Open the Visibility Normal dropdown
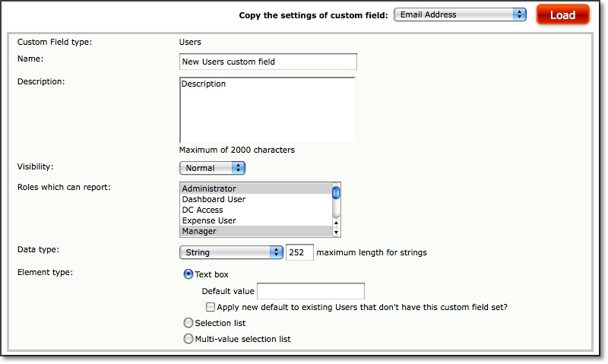This screenshot has width=608, height=364. coord(212,168)
